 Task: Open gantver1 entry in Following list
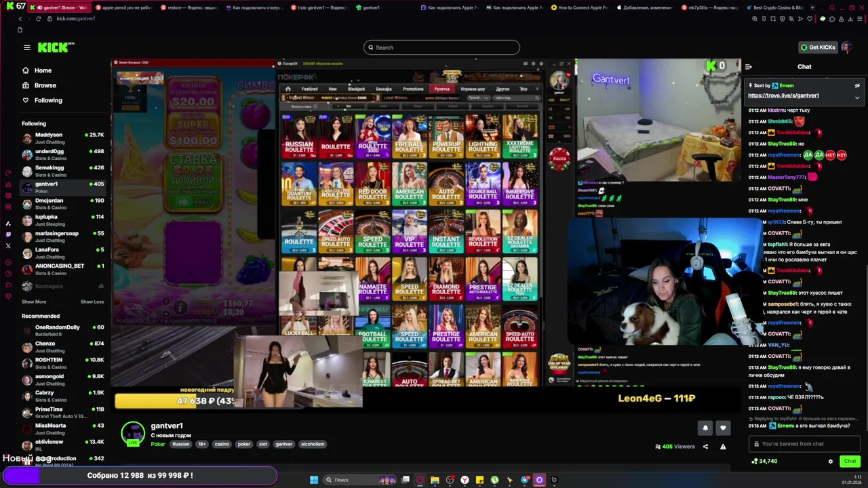(62, 187)
